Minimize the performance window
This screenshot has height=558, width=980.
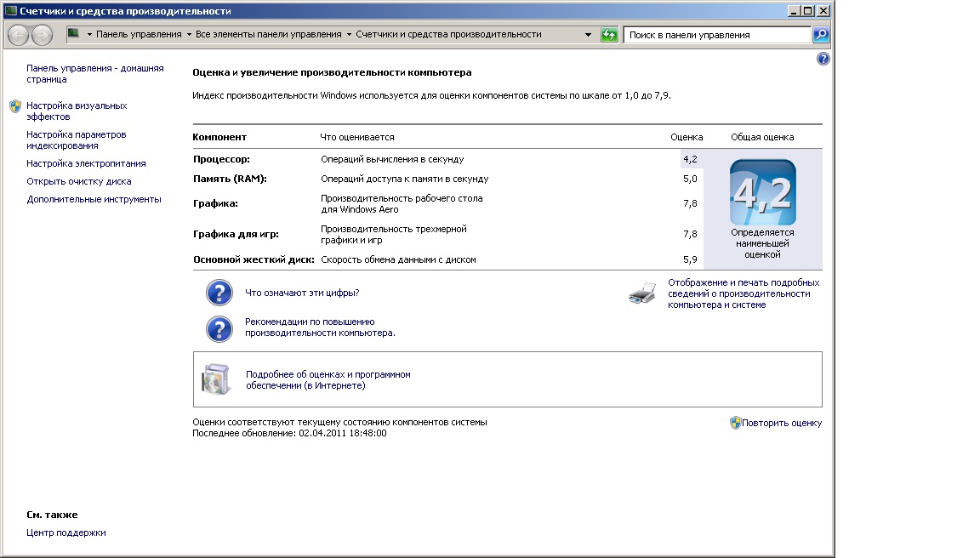(794, 10)
